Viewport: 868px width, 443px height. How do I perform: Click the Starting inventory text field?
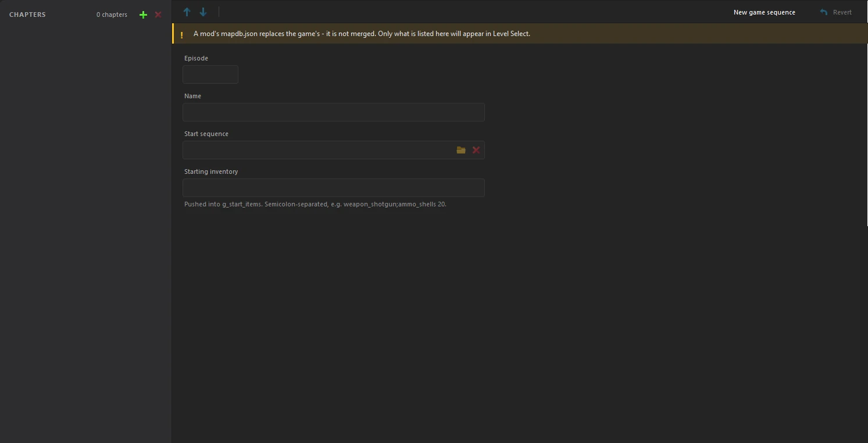click(334, 188)
